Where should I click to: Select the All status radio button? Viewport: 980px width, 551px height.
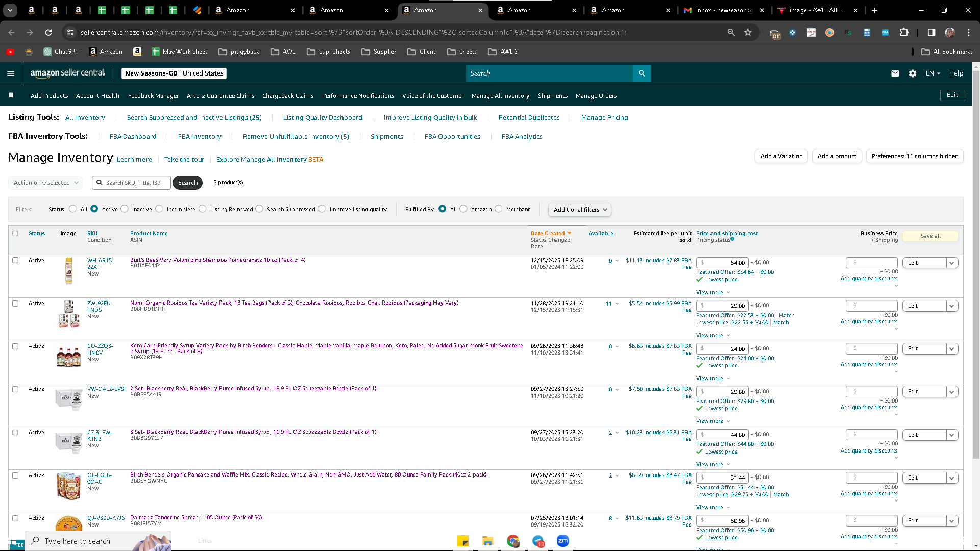click(73, 209)
